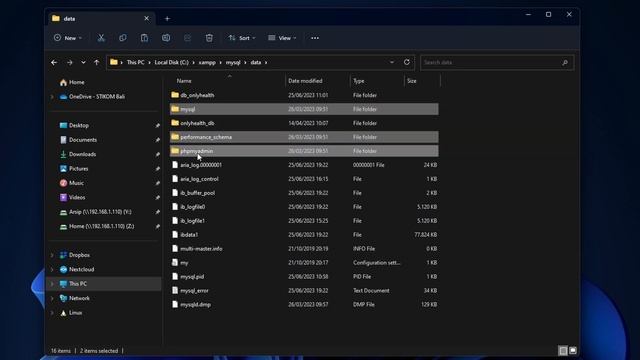Click the Rename toolbar icon

pos(166,38)
